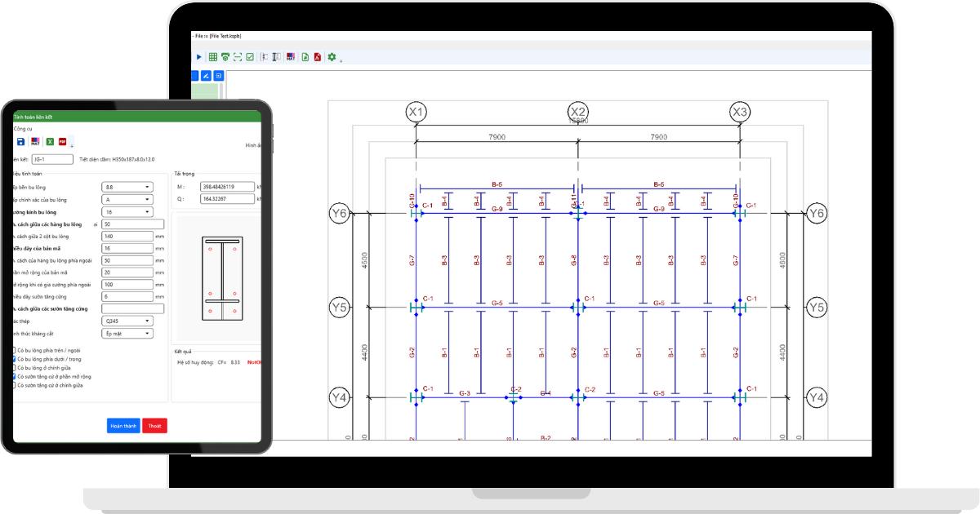The image size is (980, 514).
Task: Click the green checkbox check icon in toolbar
Action: coord(250,57)
